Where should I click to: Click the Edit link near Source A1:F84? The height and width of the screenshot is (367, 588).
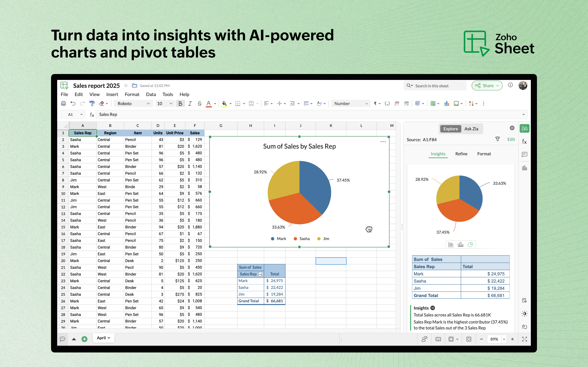511,139
